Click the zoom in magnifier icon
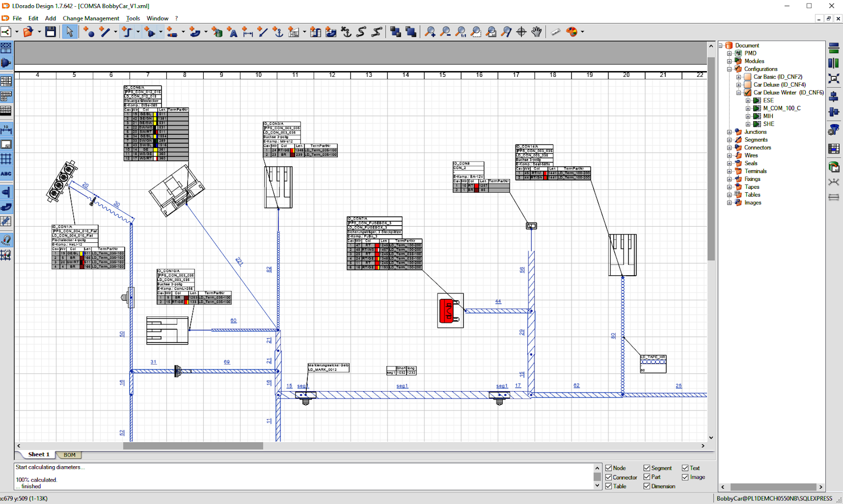The height and width of the screenshot is (504, 843). [x=430, y=32]
